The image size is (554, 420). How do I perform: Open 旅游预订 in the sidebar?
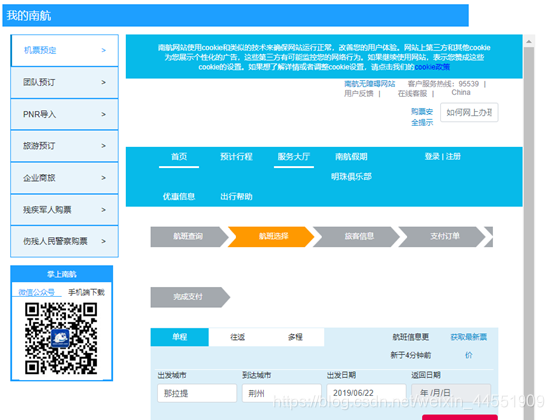pos(64,146)
